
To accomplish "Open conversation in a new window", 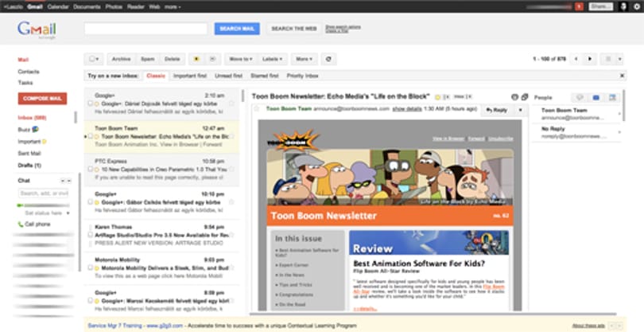I will point(525,97).
